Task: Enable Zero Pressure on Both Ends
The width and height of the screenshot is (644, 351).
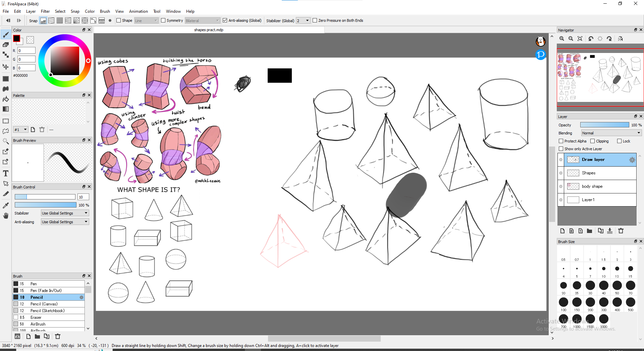Action: [x=315, y=20]
